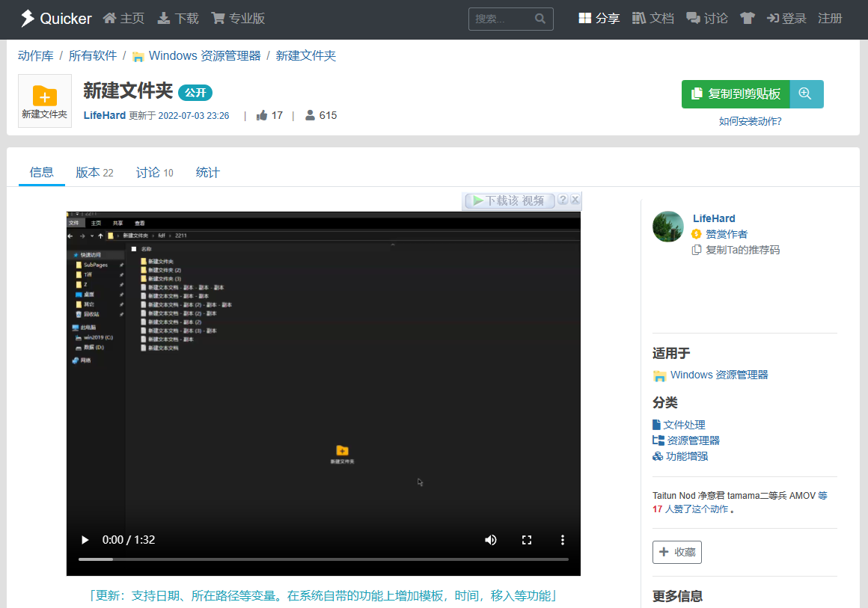Click the green 复制到剪贴板 button
The width and height of the screenshot is (868, 608).
(x=736, y=94)
